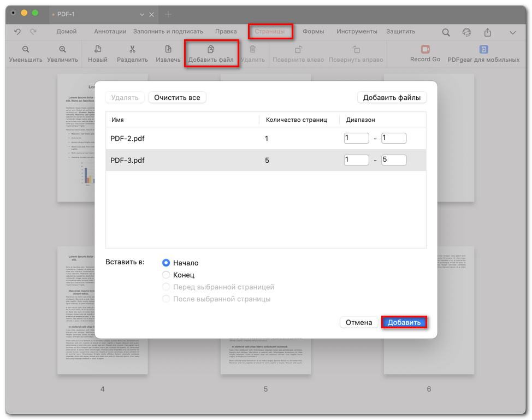Screen dimensions: 532x420
Task: Select the Начало radio option
Action: pos(166,263)
